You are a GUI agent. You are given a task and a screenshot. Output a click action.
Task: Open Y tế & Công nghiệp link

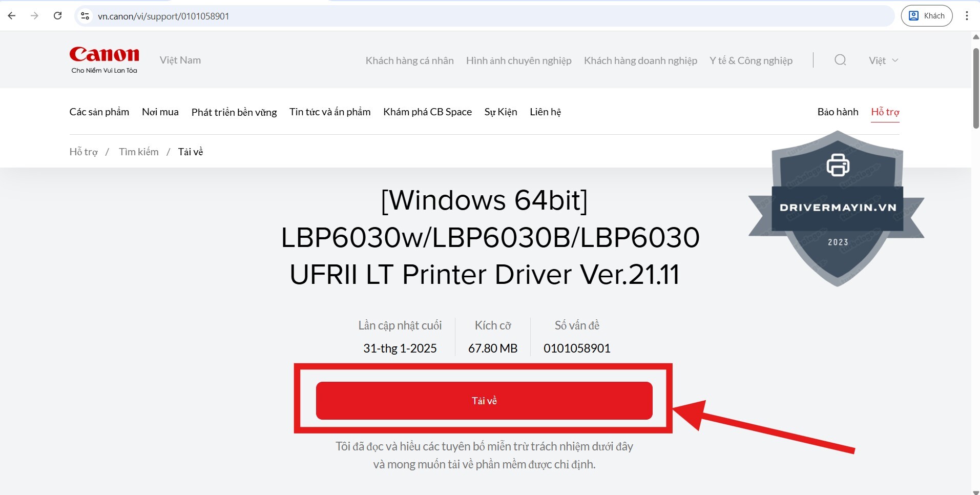coord(751,60)
